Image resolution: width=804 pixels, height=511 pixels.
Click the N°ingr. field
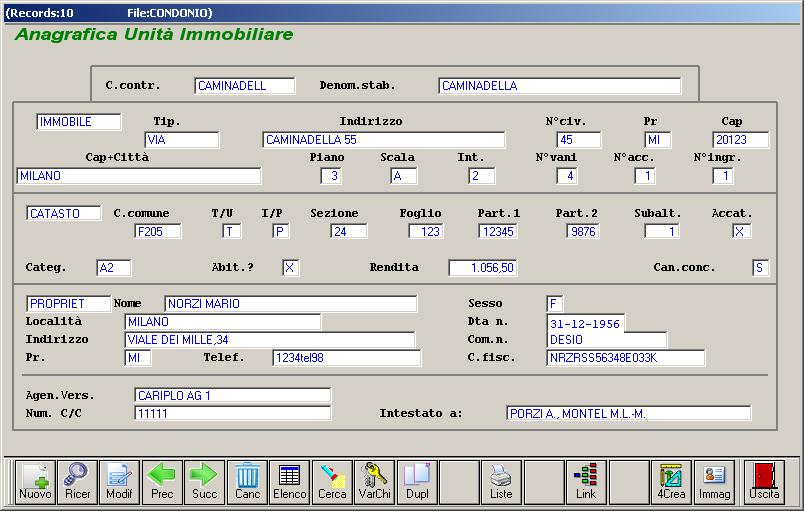pyautogui.click(x=722, y=176)
